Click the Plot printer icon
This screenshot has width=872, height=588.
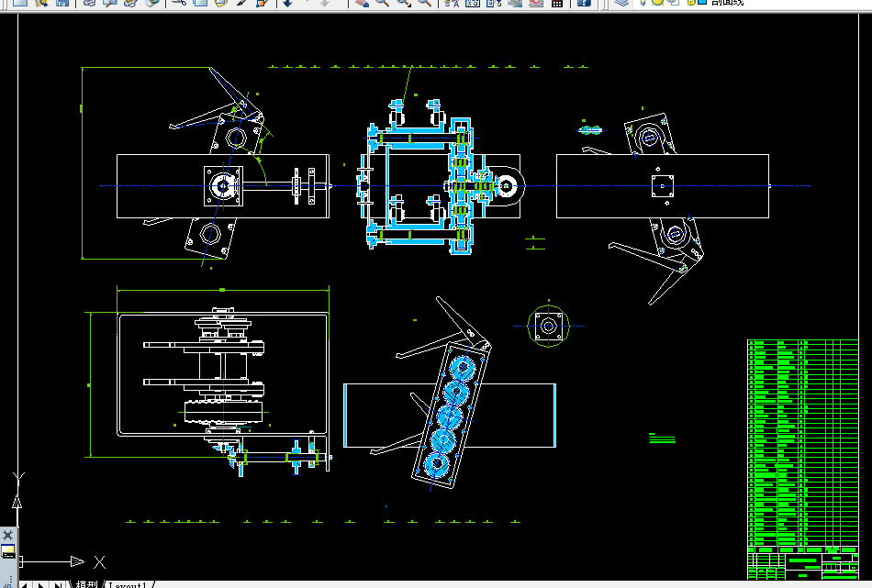[x=89, y=2]
